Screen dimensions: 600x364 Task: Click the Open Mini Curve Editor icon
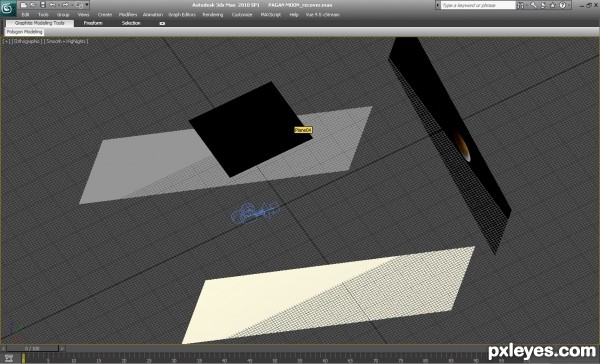click(x=9, y=359)
